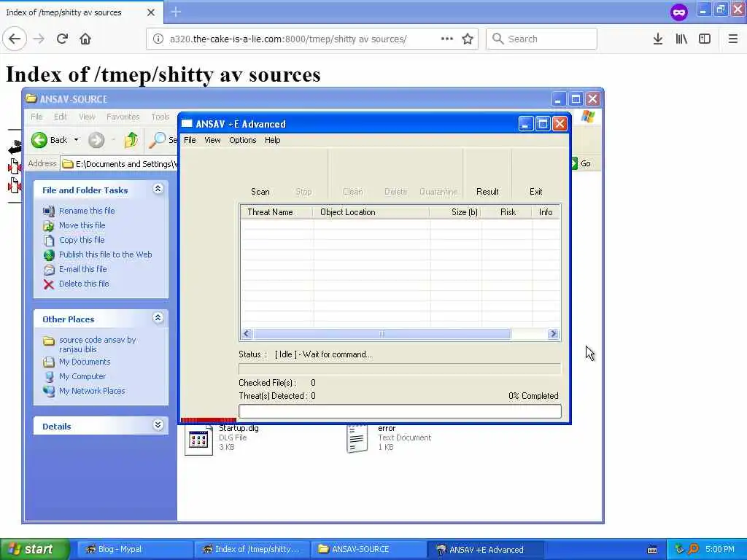Viewport: 747px width, 560px height.
Task: Bookmark page with the star icon
Action: pos(468,39)
